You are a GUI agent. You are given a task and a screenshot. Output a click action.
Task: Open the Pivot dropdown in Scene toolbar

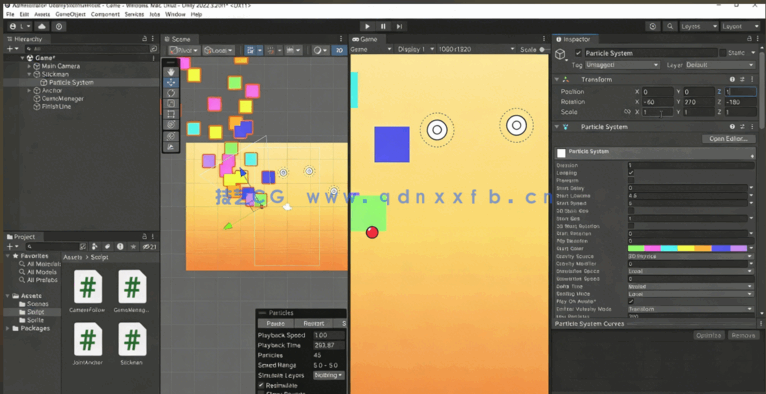tap(184, 50)
